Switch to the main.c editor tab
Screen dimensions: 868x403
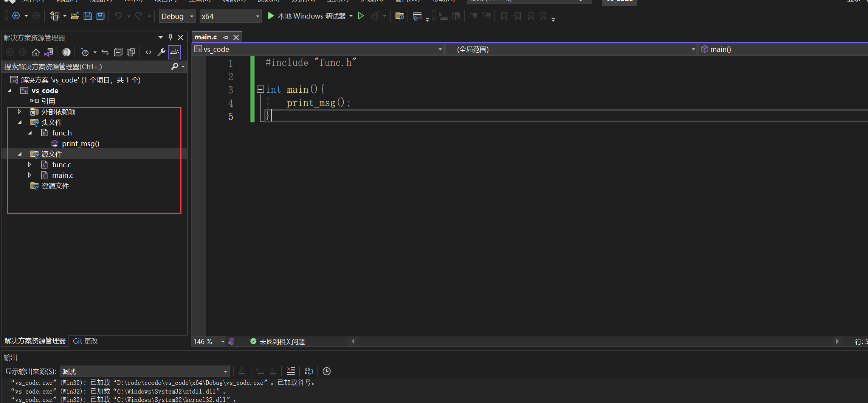point(206,37)
